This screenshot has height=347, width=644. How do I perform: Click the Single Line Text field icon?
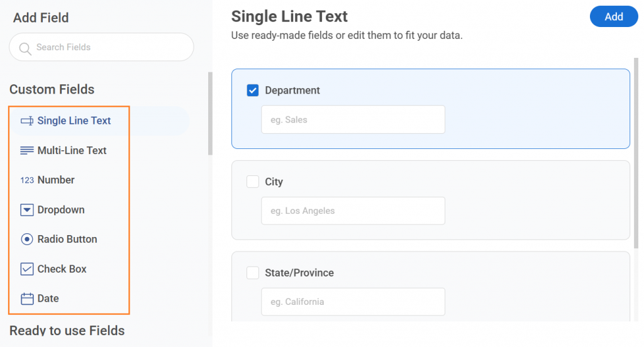[x=26, y=121]
